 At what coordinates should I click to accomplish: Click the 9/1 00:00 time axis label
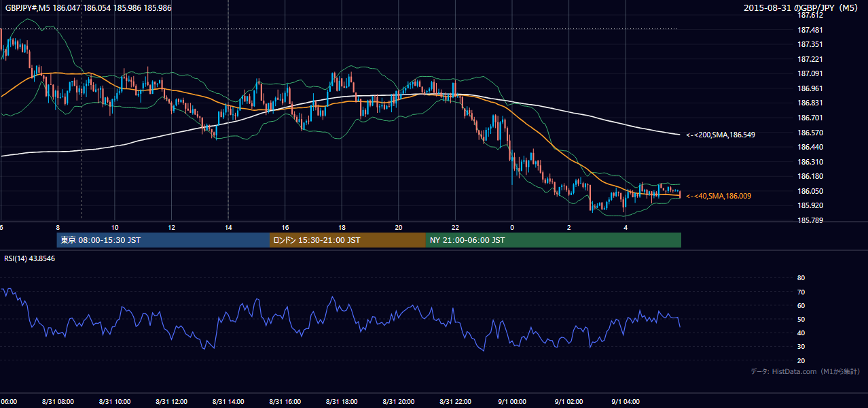tap(512, 401)
